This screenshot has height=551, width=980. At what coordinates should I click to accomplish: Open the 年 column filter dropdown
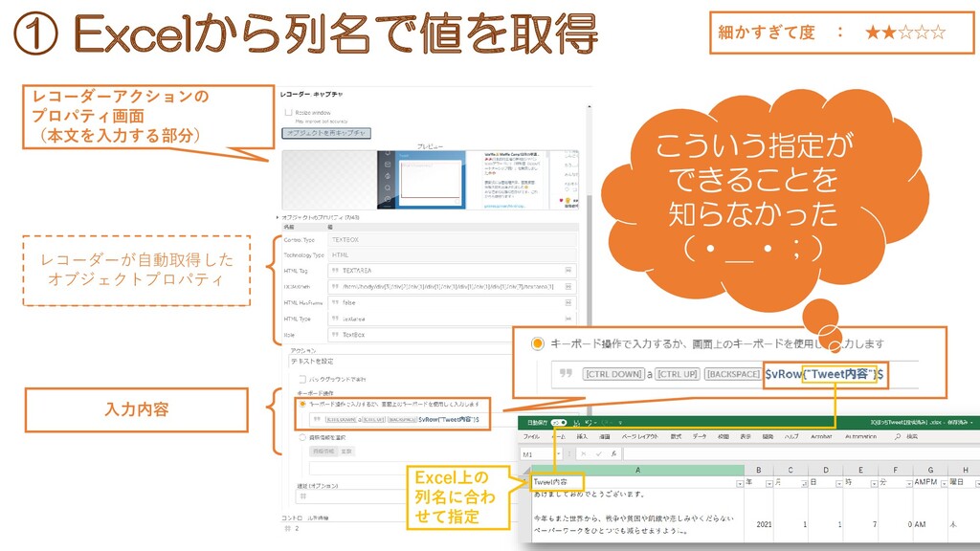(768, 483)
